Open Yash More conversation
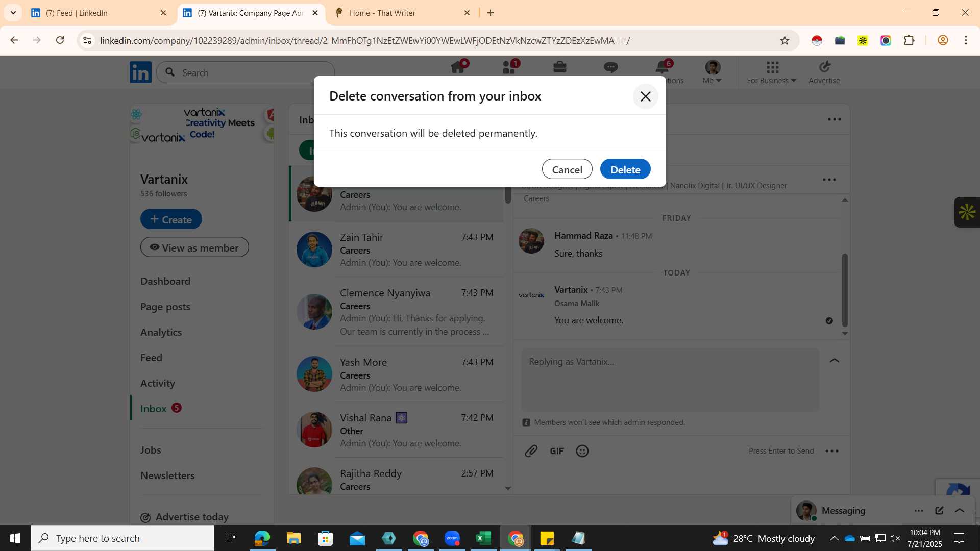 pyautogui.click(x=397, y=374)
